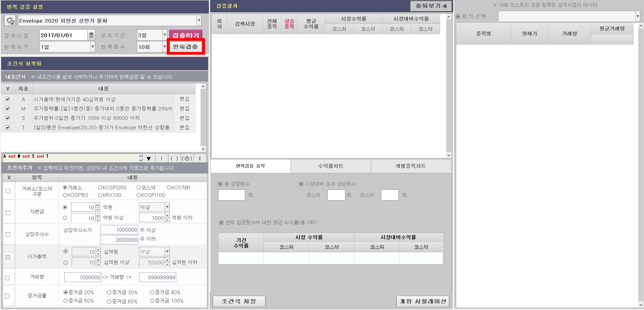This screenshot has width=644, height=310.
Task: Insert the NOT (!) operator
Action: 161,158
